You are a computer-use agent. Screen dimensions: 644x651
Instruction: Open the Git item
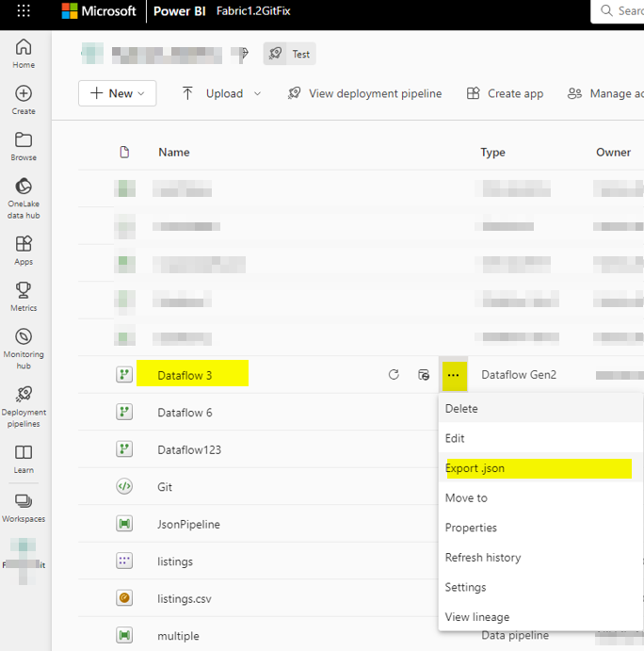[x=165, y=487]
